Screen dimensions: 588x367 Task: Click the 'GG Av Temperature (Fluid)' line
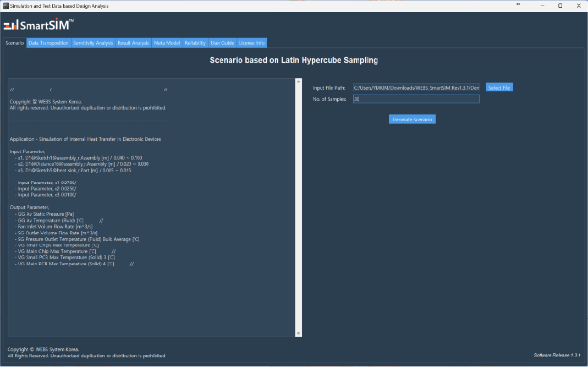point(49,221)
